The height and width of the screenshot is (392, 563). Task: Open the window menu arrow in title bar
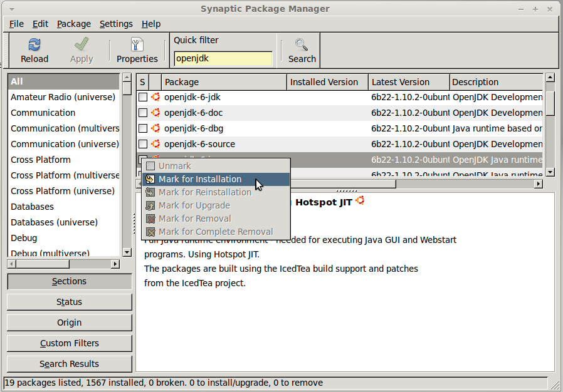(x=11, y=9)
